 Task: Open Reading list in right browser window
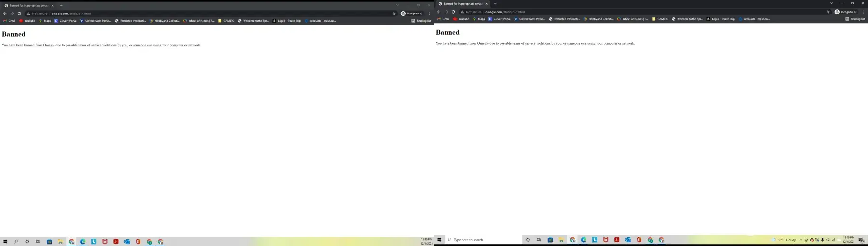pyautogui.click(x=855, y=19)
